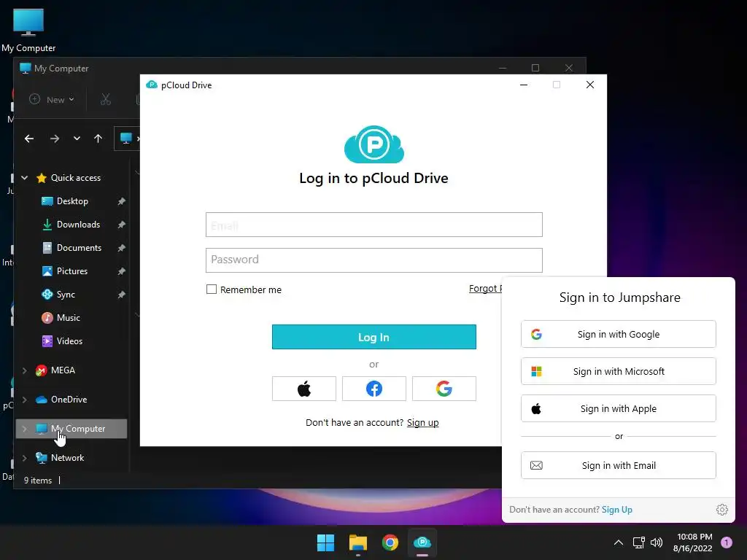
Task: Sign in to pCloud with Facebook icon
Action: (x=374, y=389)
